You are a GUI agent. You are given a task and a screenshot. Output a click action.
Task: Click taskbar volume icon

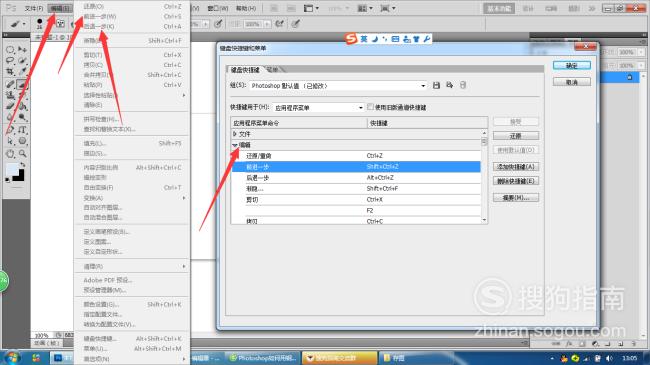click(x=609, y=358)
